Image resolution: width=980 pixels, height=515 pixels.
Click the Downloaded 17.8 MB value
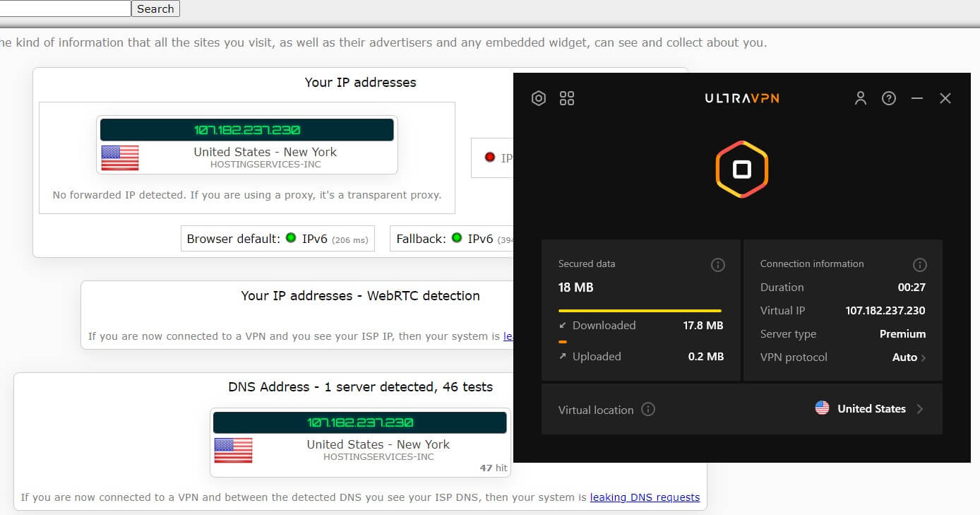click(x=703, y=326)
